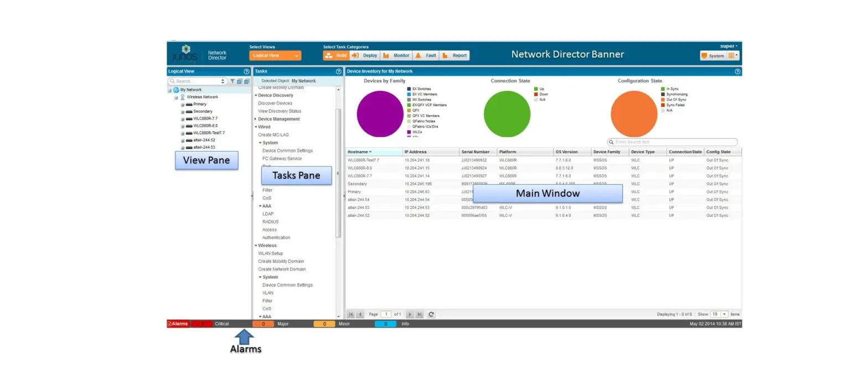Switch to Fault task category
Screen dimensions: 868x390
pos(426,55)
